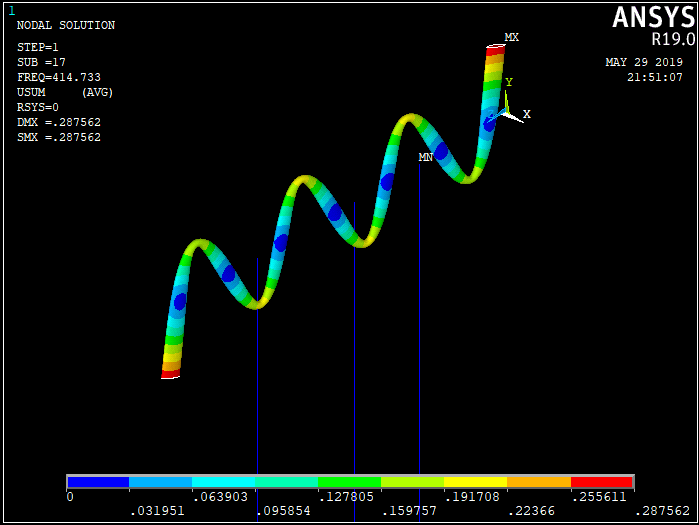Viewport: 699px width, 525px height.
Task: Click the window number 1 label
Action: pyautogui.click(x=12, y=11)
